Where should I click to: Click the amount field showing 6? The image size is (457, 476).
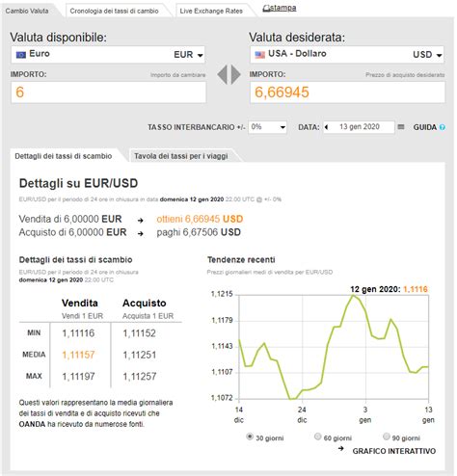pos(108,93)
